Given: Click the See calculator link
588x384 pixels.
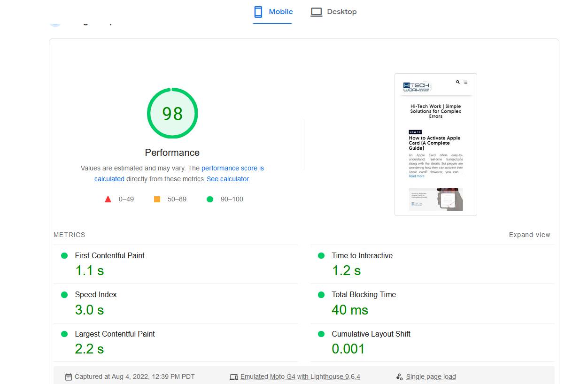Looking at the screenshot, I should 227,179.
